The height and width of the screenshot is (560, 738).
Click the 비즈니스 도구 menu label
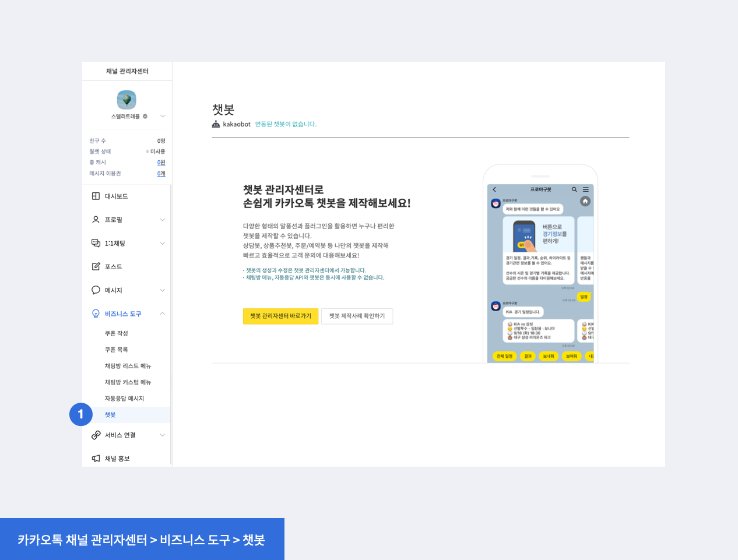pos(123,314)
